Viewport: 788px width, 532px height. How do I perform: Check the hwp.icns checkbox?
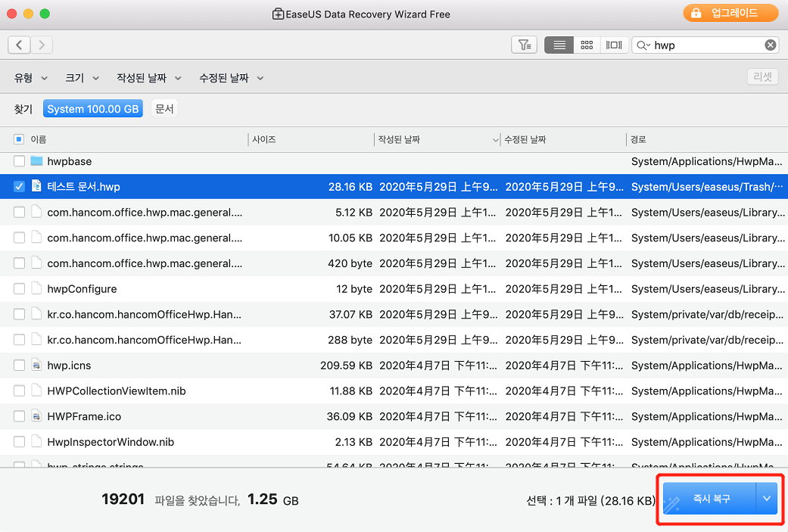19,366
